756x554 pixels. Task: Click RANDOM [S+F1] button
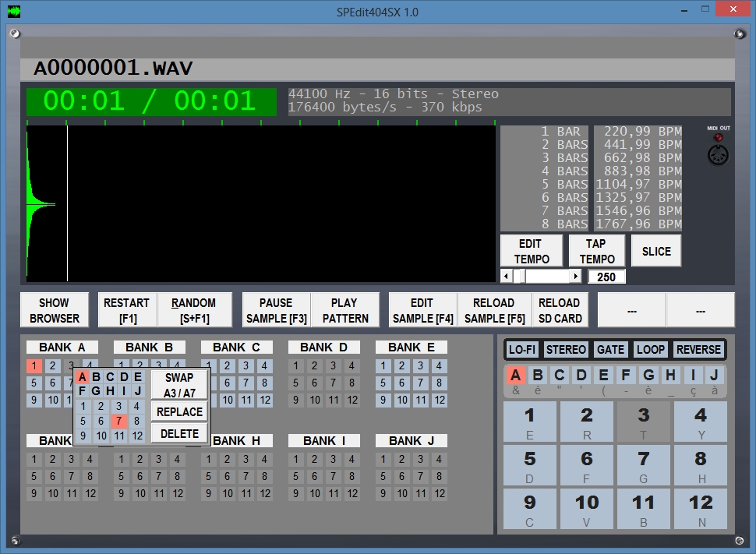pos(194,311)
